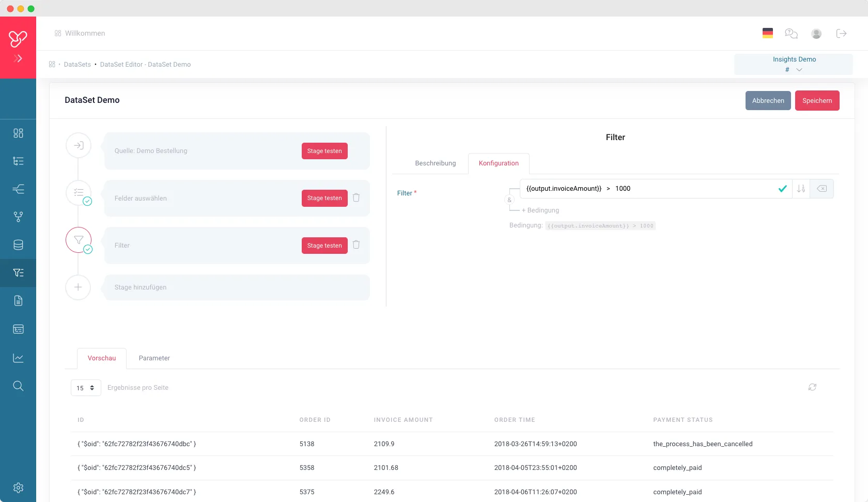Open the document icon in sidebar
The width and height of the screenshot is (868, 502).
click(18, 300)
